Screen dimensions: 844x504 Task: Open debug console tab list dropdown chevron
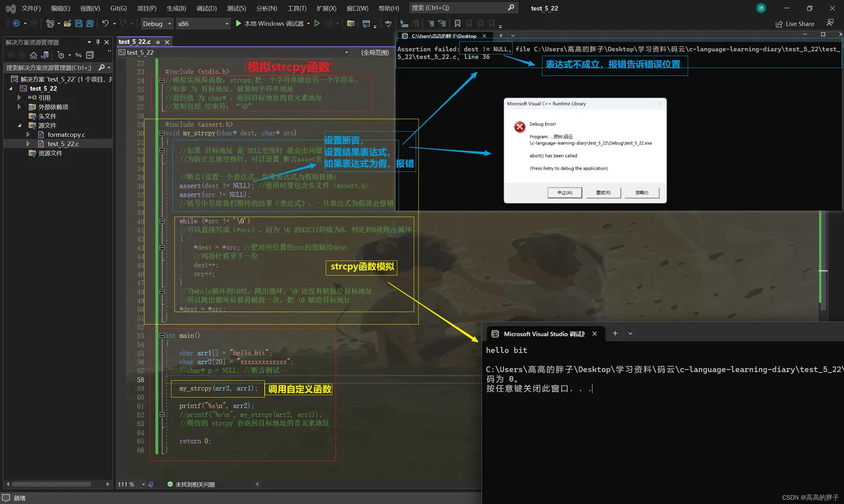631,333
